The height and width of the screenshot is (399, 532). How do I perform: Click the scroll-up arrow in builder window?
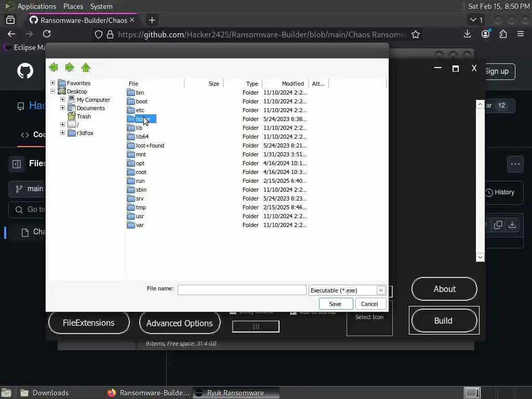point(480,104)
